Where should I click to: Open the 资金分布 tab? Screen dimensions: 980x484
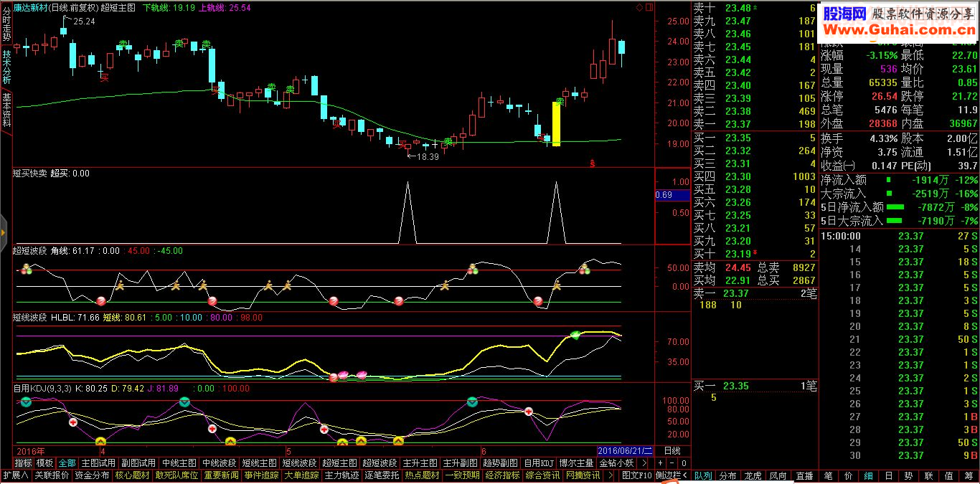pyautogui.click(x=92, y=475)
